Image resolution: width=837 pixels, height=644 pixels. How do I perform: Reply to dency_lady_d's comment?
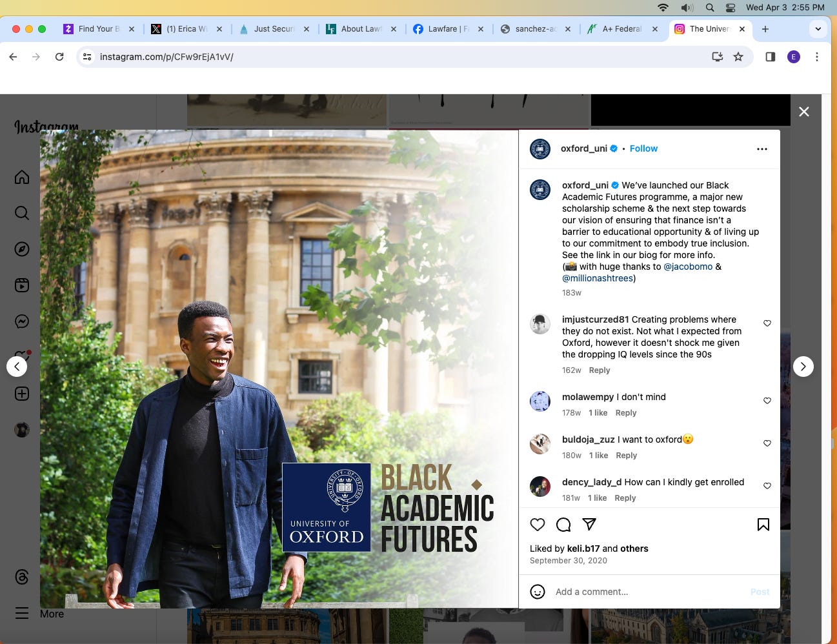pyautogui.click(x=625, y=498)
